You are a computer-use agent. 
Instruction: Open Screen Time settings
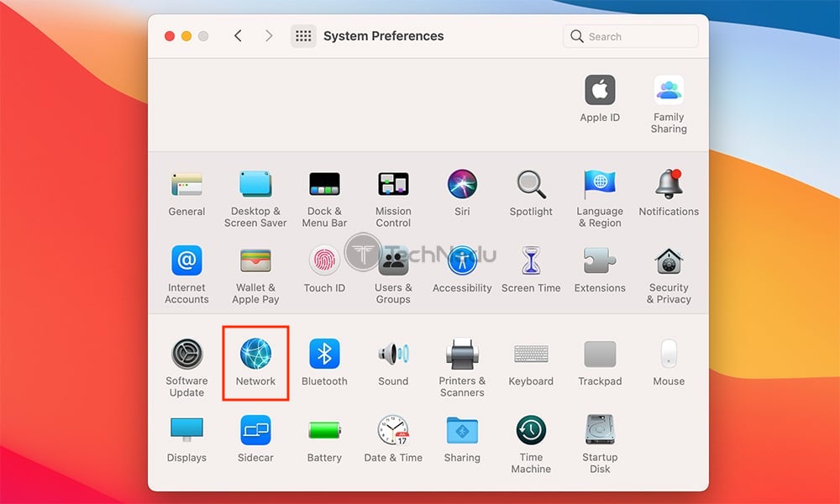(531, 260)
